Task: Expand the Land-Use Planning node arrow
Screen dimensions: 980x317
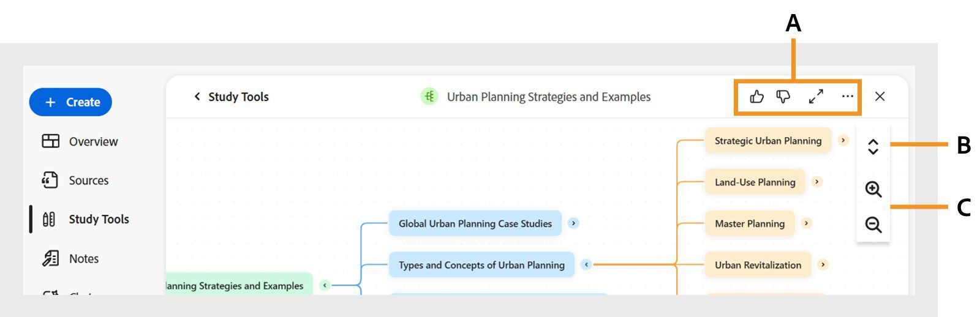Action: [x=816, y=182]
